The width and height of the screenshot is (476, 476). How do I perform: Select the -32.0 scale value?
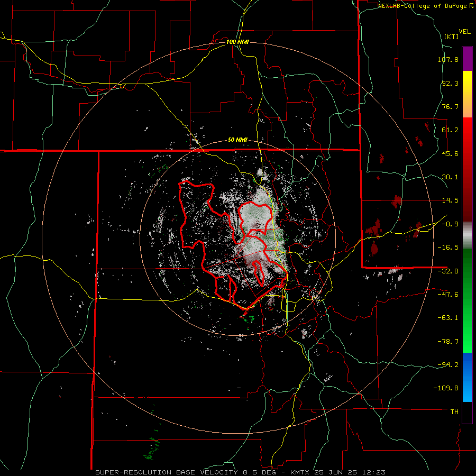448,271
